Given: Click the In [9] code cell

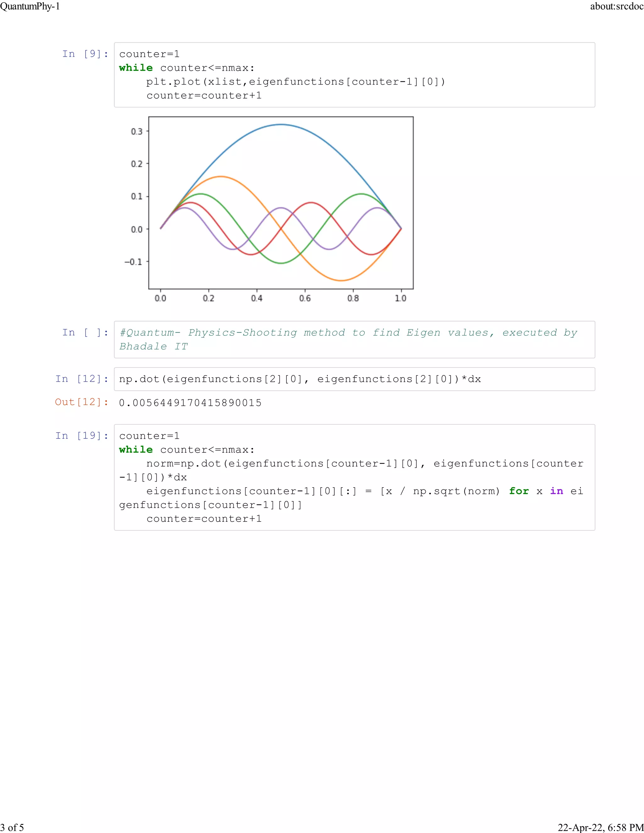Looking at the screenshot, I should (354, 75).
